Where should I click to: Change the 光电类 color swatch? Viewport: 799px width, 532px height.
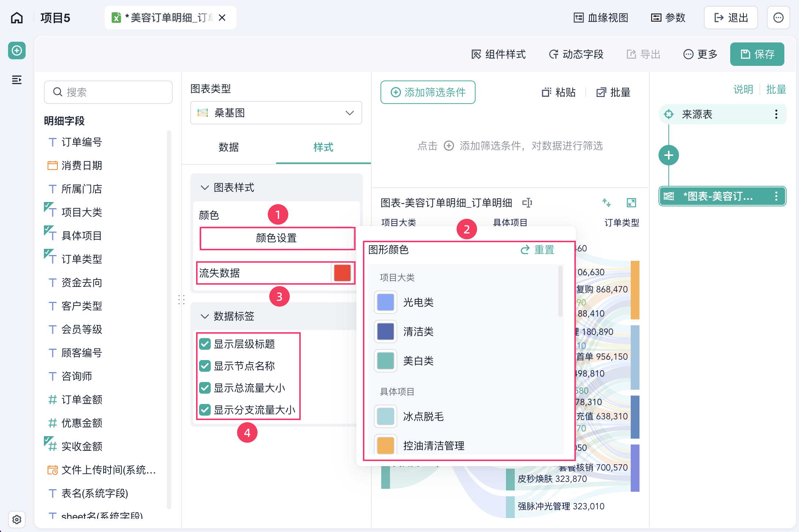[386, 302]
